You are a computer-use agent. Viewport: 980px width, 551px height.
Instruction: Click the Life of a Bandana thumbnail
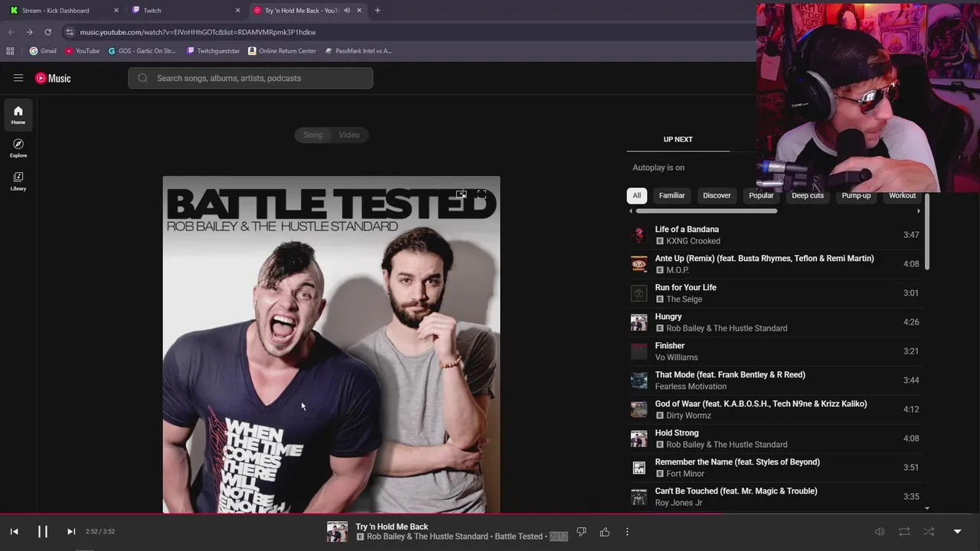tap(639, 235)
